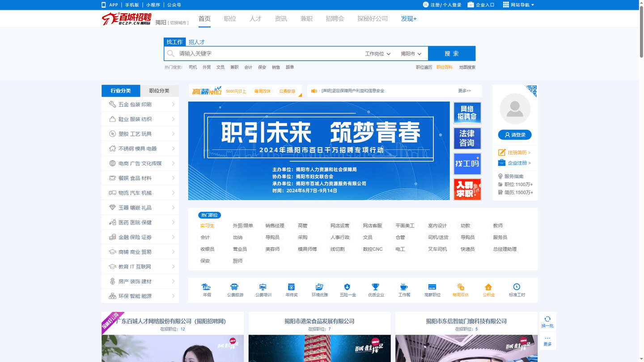
Task: Click the 找工吗 side banner
Action: [x=467, y=164]
